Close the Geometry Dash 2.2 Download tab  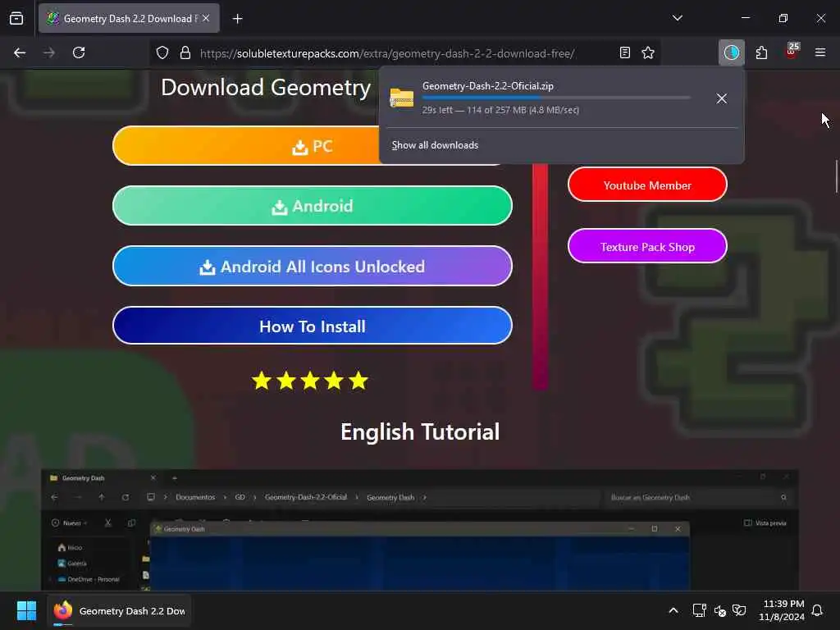click(x=206, y=18)
